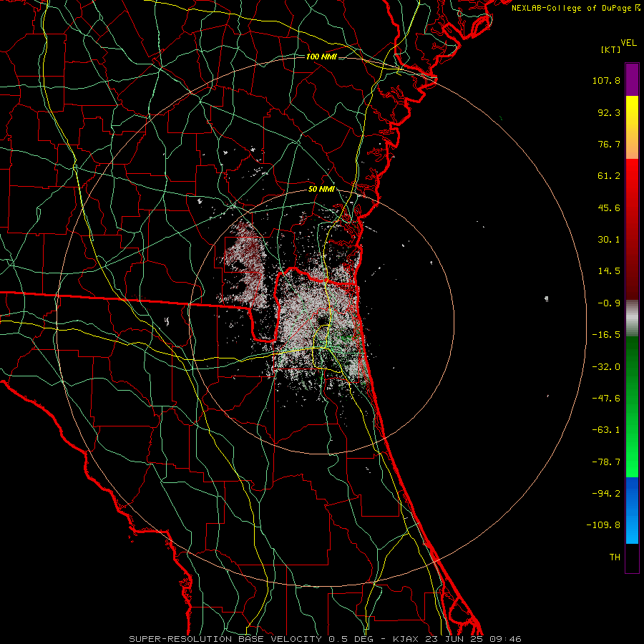Screen dimensions: 644x644
Task: Click the 30.1 legend value
Action: (x=609, y=240)
